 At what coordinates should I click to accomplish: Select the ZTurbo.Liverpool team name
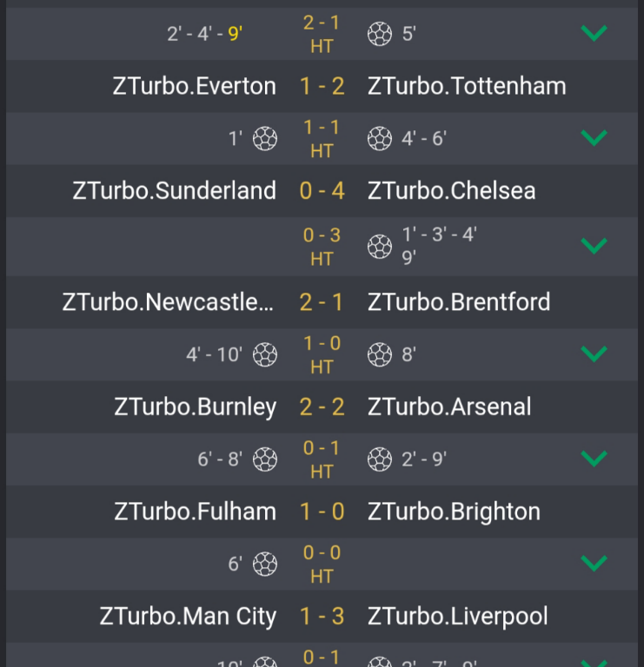pos(458,617)
